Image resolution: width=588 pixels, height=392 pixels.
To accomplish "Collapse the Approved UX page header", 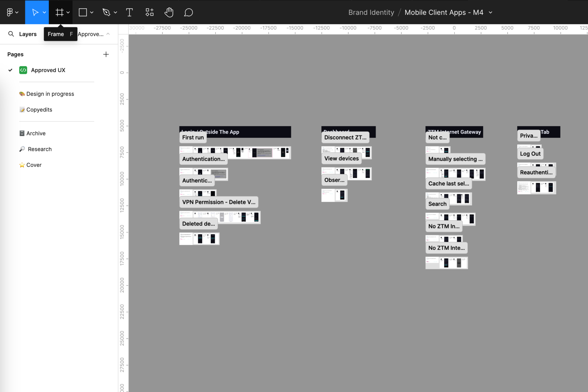I will 108,34.
